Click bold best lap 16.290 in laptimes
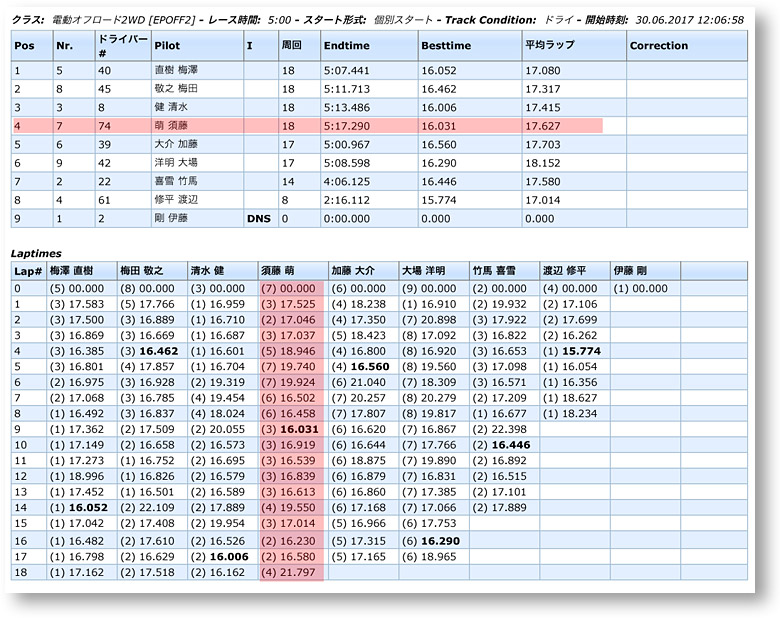 click(441, 541)
